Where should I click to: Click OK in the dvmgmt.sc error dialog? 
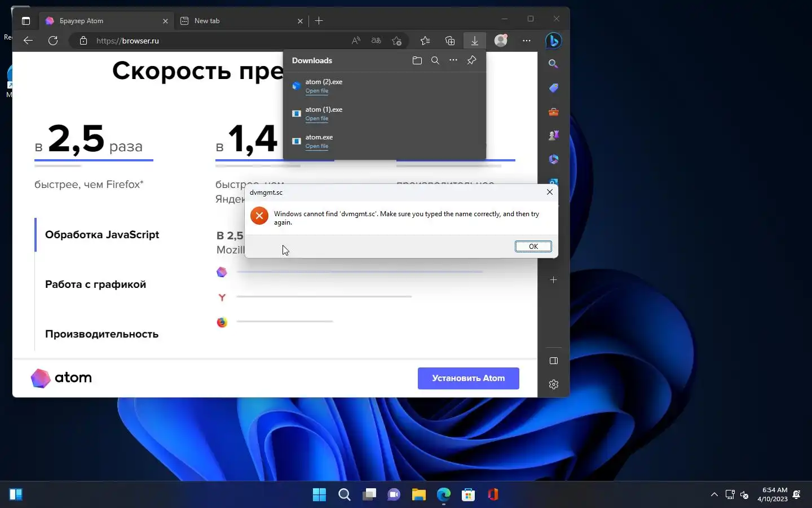click(x=533, y=246)
